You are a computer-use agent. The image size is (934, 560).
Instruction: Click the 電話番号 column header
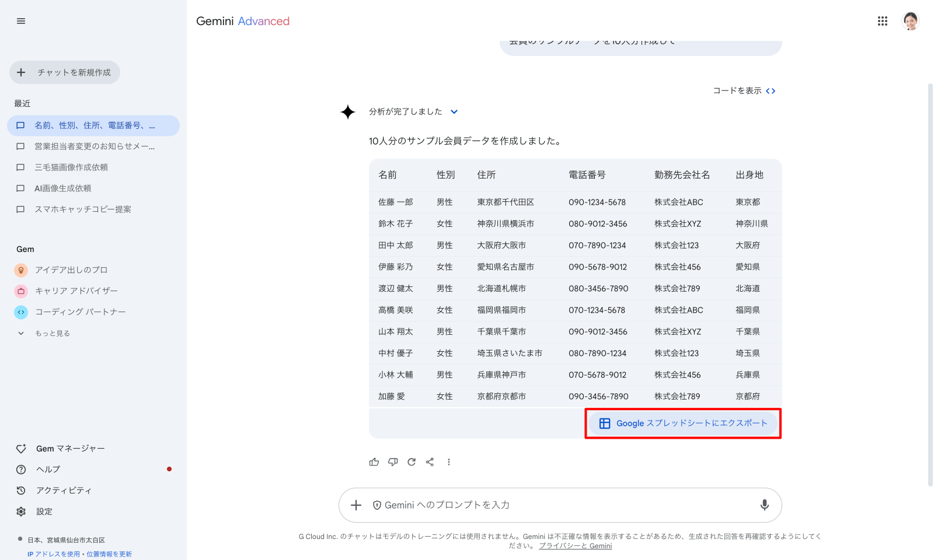tap(587, 175)
